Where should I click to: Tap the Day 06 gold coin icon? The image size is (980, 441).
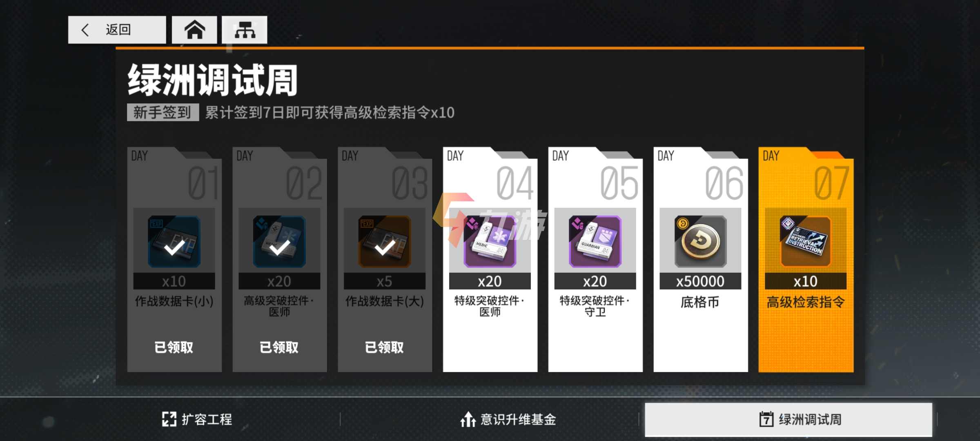700,241
